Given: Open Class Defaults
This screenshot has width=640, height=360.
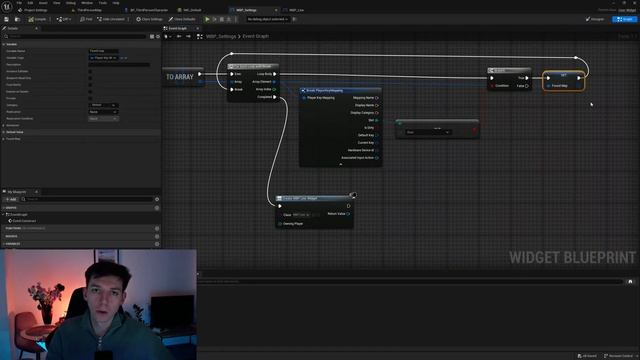Looking at the screenshot, I should [x=182, y=19].
